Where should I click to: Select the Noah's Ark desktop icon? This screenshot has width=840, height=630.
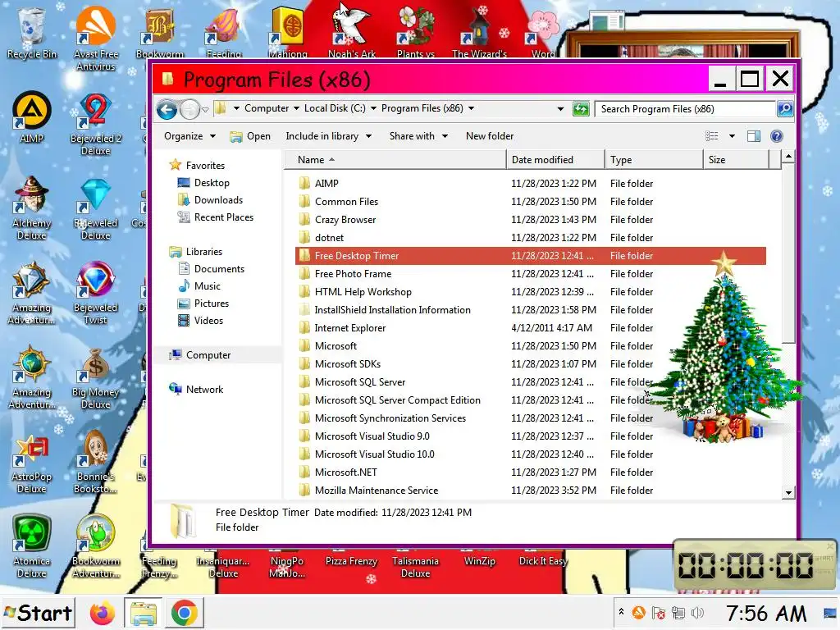[351, 32]
